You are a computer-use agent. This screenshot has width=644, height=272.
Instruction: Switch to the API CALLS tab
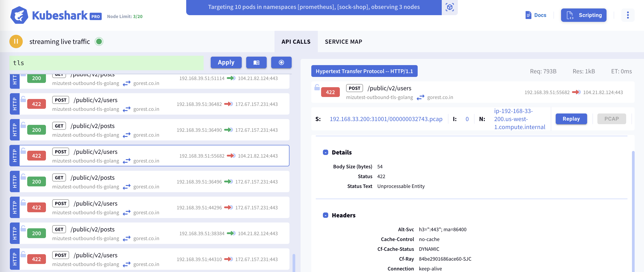[x=296, y=41]
